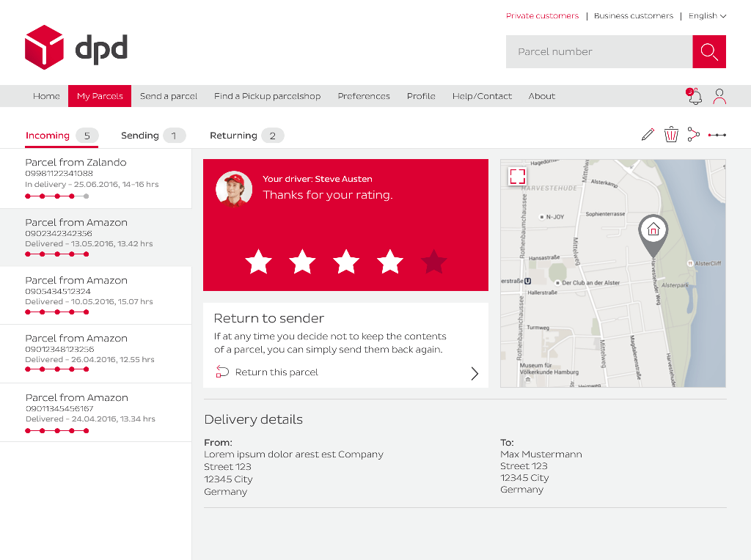Open the English language dropdown
Viewport: 751px width, 560px height.
click(x=708, y=16)
